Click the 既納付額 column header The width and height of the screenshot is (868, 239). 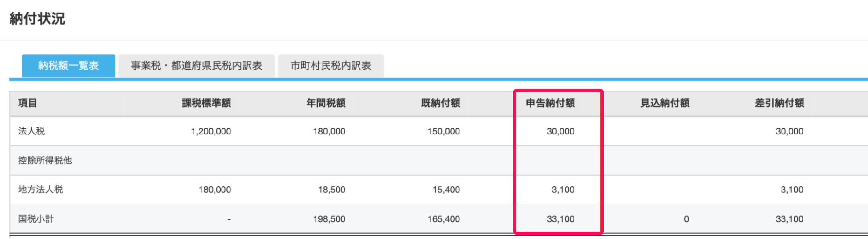pos(440,103)
